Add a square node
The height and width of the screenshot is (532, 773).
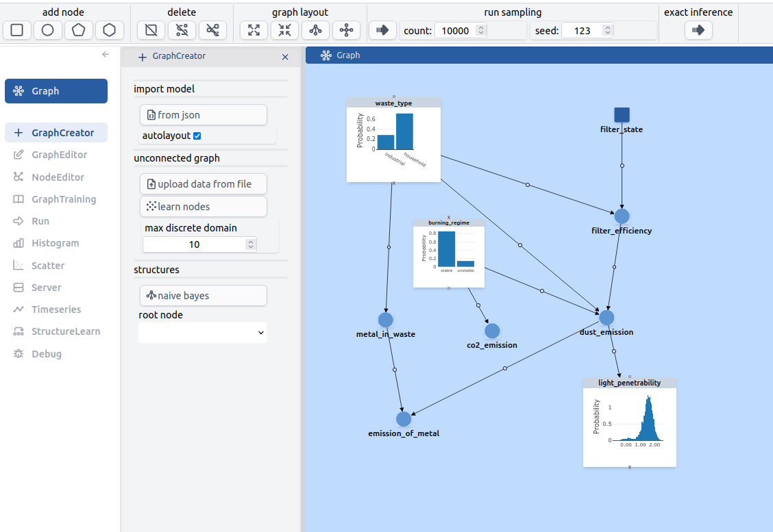click(x=17, y=30)
